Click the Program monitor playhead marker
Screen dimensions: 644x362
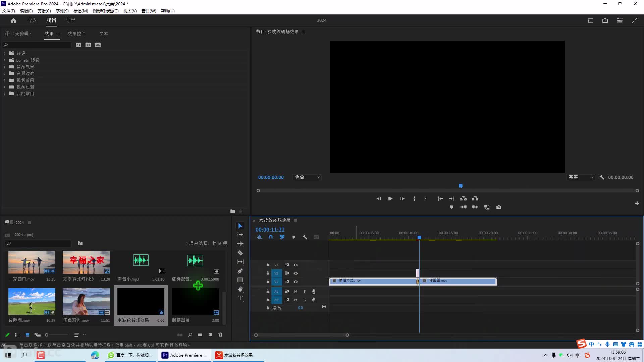[x=461, y=186]
